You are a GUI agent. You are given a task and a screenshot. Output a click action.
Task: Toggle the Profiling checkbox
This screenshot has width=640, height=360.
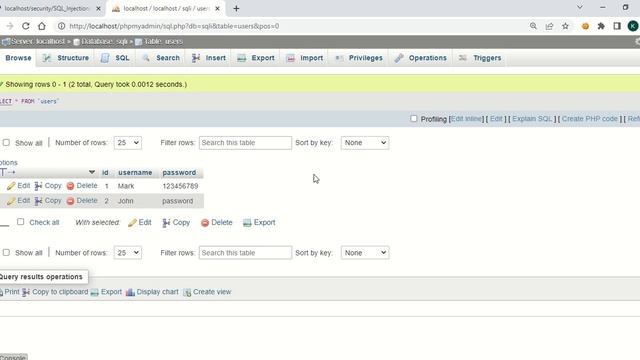pos(413,119)
